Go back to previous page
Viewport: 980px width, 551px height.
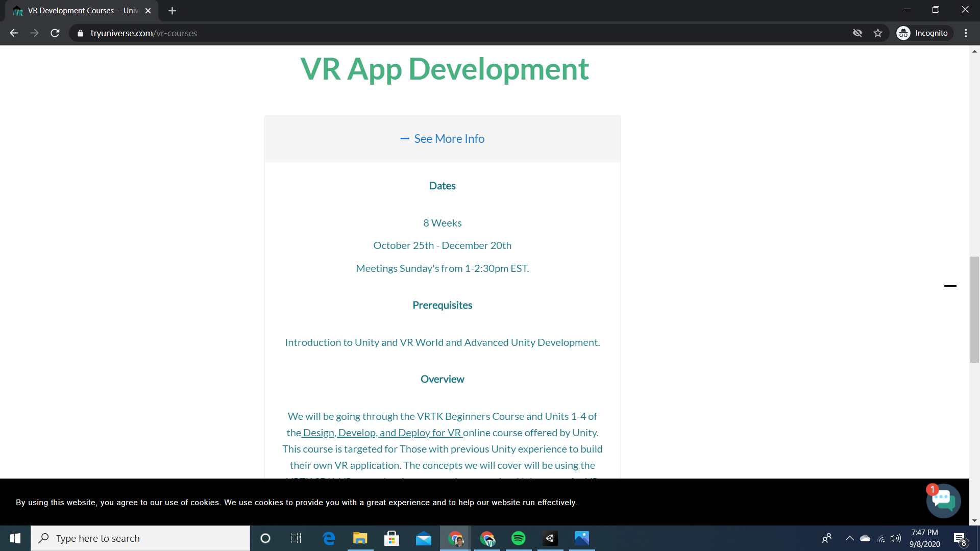(x=14, y=33)
